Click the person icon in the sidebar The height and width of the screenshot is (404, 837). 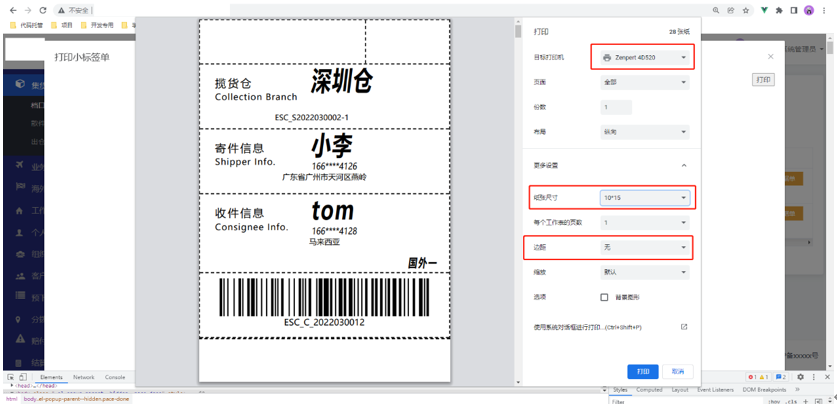20,233
